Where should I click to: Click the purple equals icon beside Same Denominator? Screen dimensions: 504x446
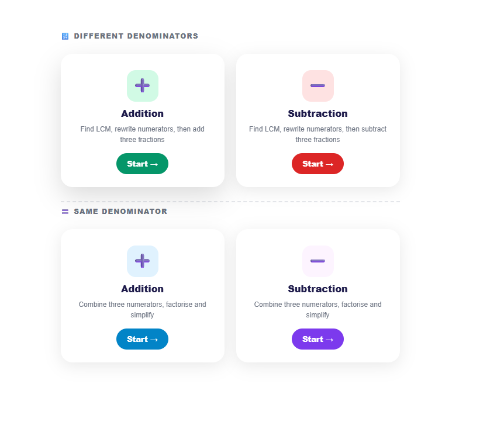[x=65, y=212]
